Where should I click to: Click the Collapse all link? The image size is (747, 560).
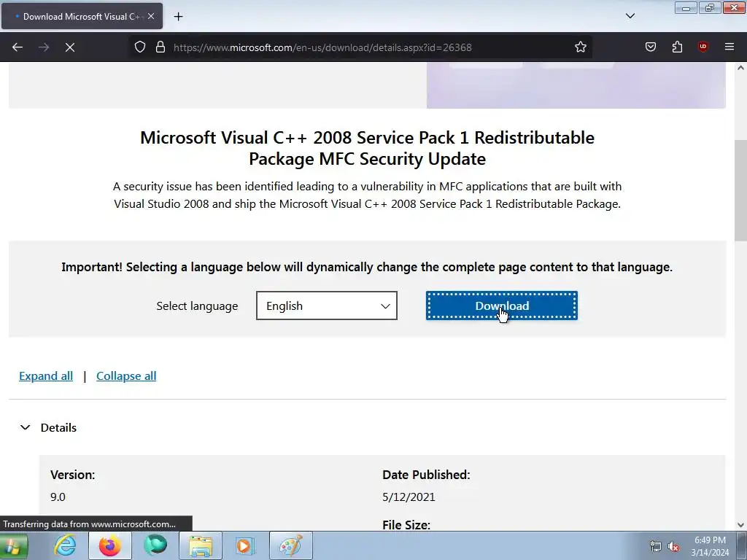(x=126, y=376)
